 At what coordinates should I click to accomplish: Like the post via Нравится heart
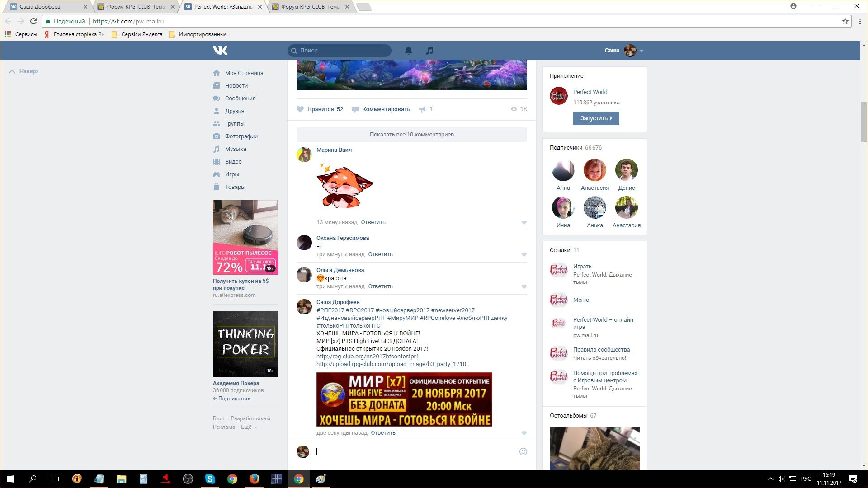pos(300,109)
